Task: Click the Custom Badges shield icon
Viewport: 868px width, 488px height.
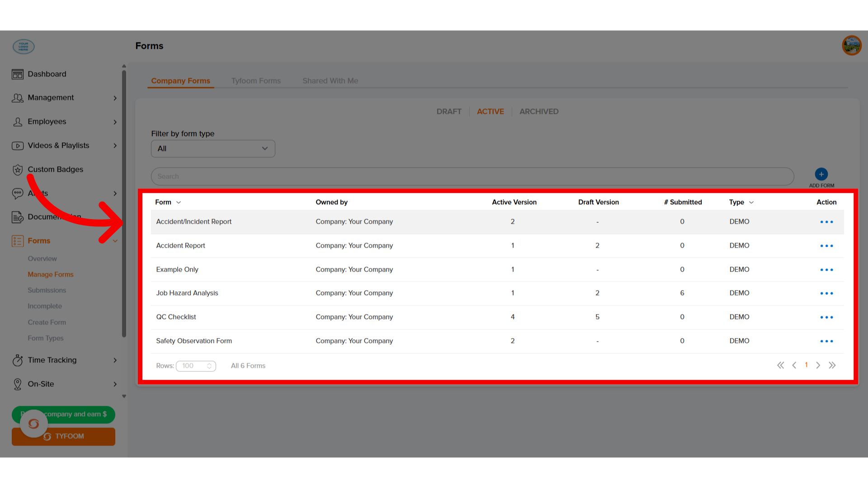Action: 18,169
